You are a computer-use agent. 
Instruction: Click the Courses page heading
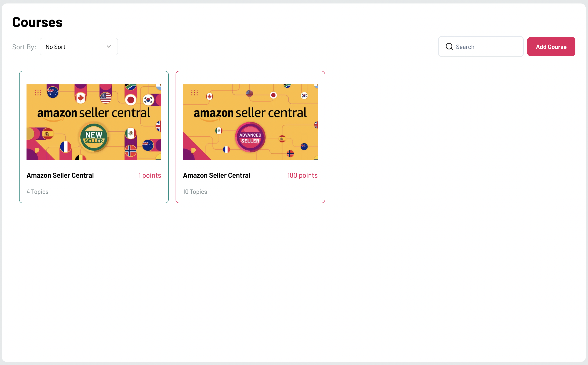pyautogui.click(x=37, y=22)
